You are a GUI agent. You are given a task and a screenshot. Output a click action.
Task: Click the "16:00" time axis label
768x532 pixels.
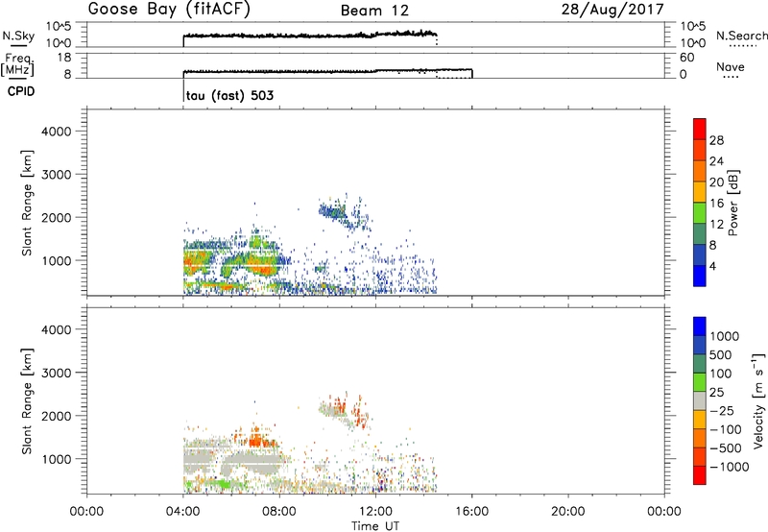pyautogui.click(x=471, y=512)
